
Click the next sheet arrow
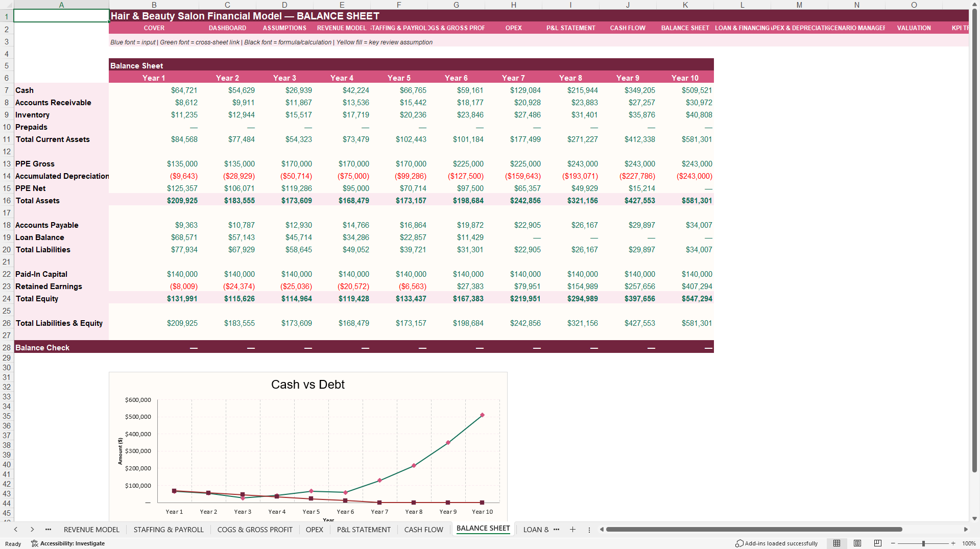point(32,530)
